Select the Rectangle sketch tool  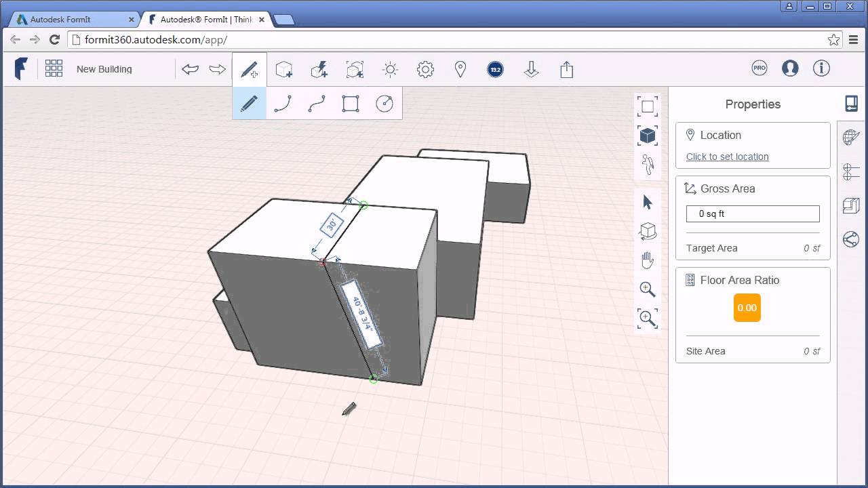coord(351,103)
